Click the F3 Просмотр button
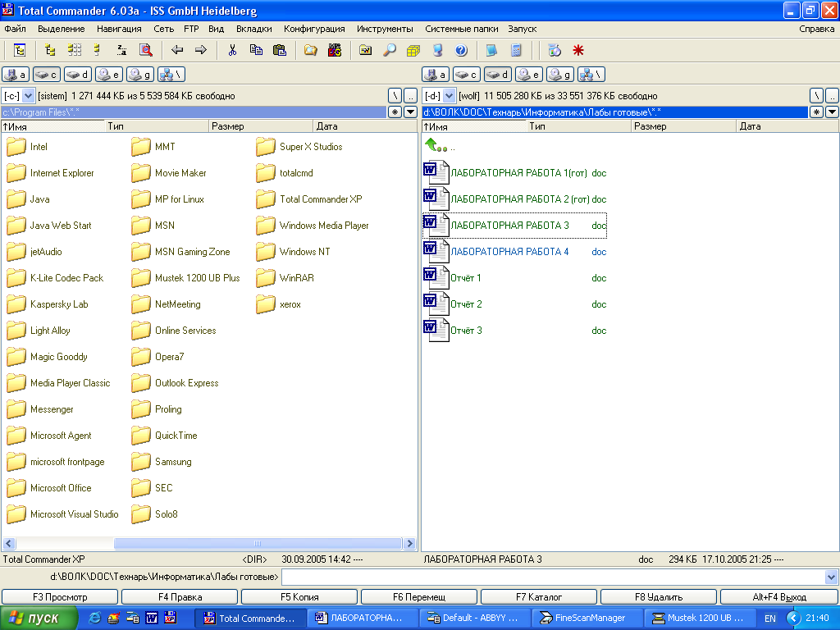Viewport: 840px width, 630px height. coord(60,597)
